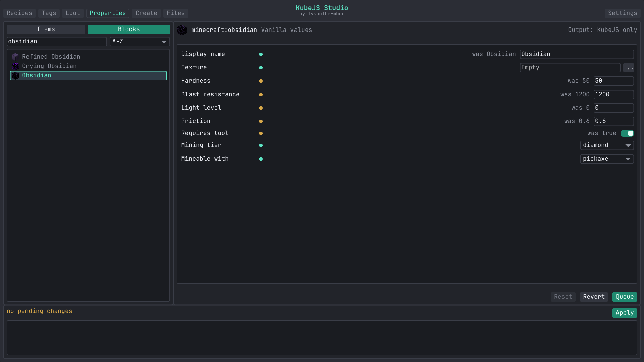Open Settings

click(623, 13)
